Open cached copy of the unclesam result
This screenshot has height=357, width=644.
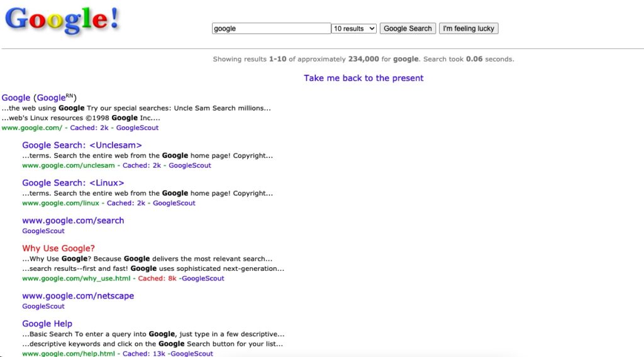pyautogui.click(x=142, y=165)
